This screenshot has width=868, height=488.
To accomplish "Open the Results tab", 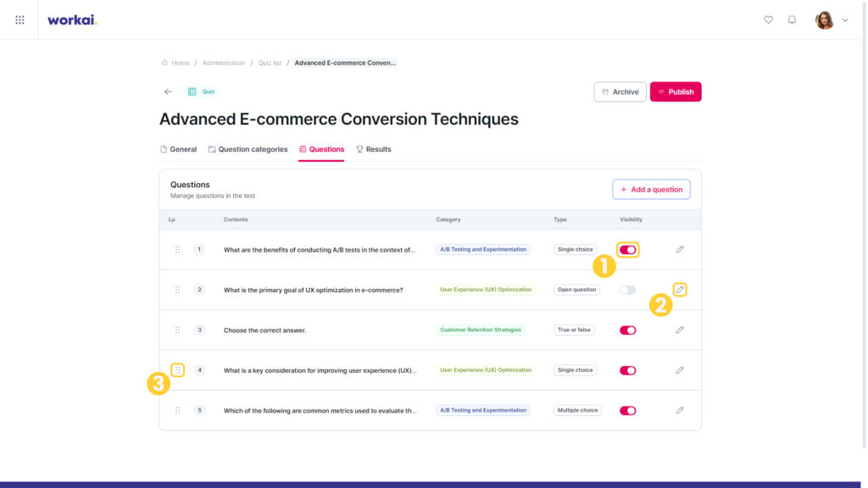I will (x=374, y=149).
